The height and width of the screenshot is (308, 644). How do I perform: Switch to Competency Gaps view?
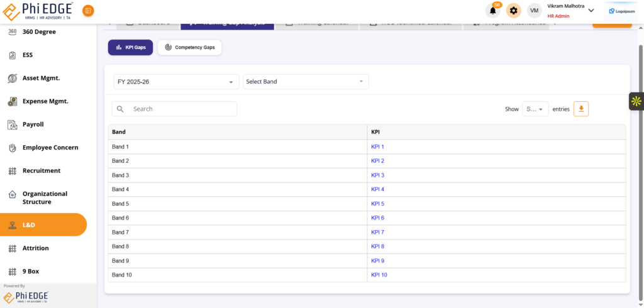[x=189, y=47]
